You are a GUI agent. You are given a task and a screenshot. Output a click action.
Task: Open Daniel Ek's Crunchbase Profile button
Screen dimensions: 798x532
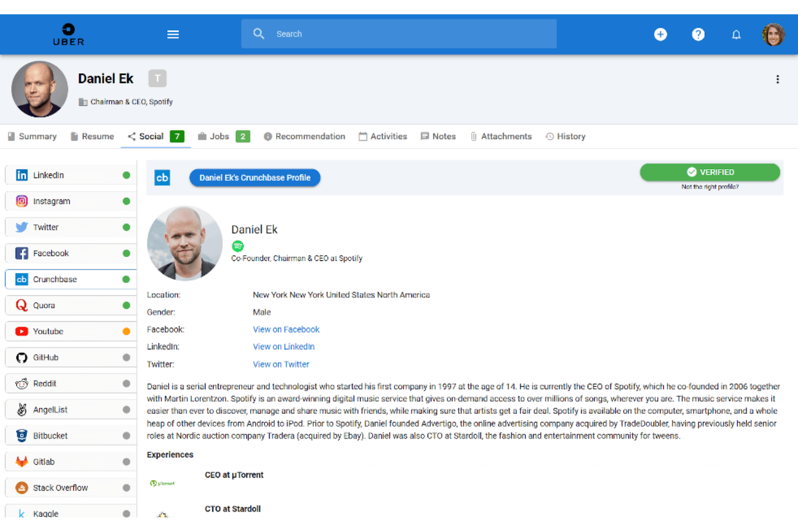tap(254, 178)
